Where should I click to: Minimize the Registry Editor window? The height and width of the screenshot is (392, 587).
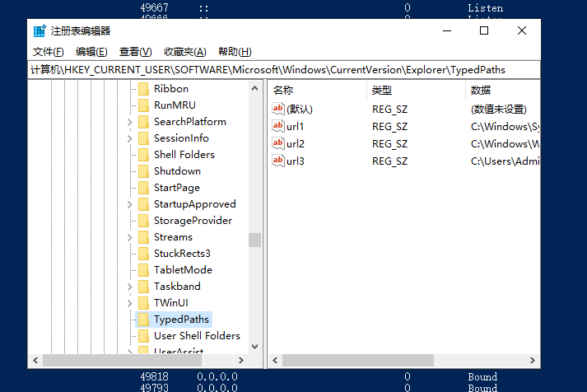(x=447, y=30)
